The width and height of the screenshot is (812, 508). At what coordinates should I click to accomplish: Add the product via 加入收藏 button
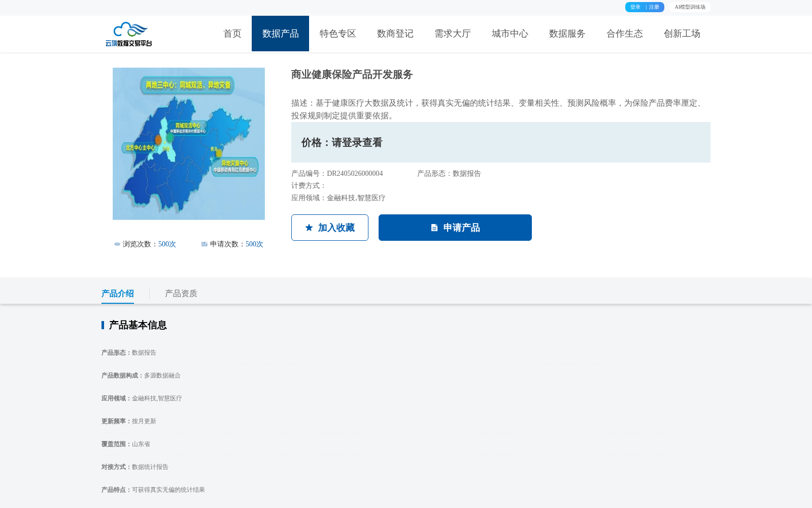click(x=330, y=228)
